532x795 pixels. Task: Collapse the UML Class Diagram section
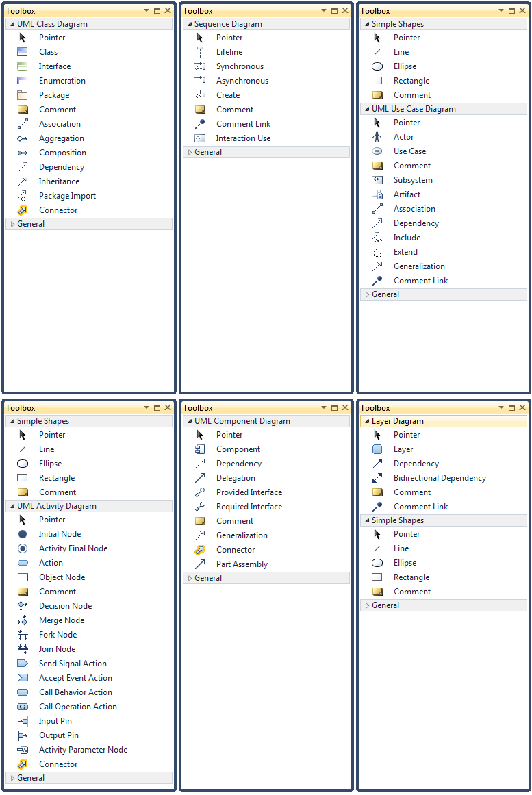pos(12,24)
